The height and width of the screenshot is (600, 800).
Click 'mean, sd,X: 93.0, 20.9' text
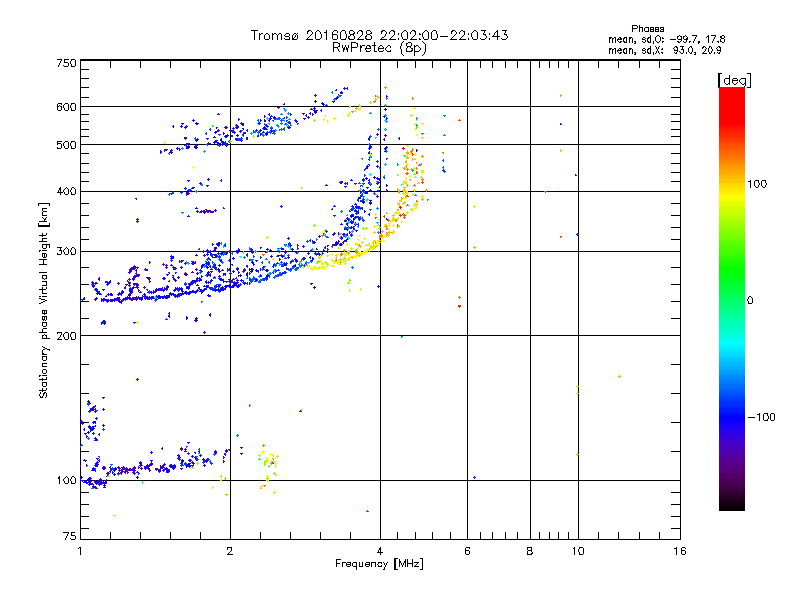tap(664, 50)
